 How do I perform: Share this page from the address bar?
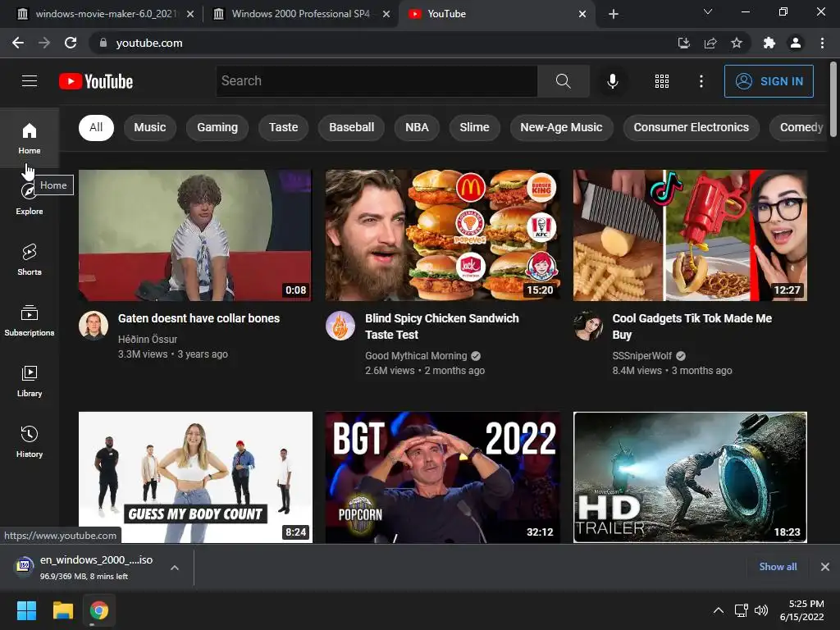coord(710,43)
